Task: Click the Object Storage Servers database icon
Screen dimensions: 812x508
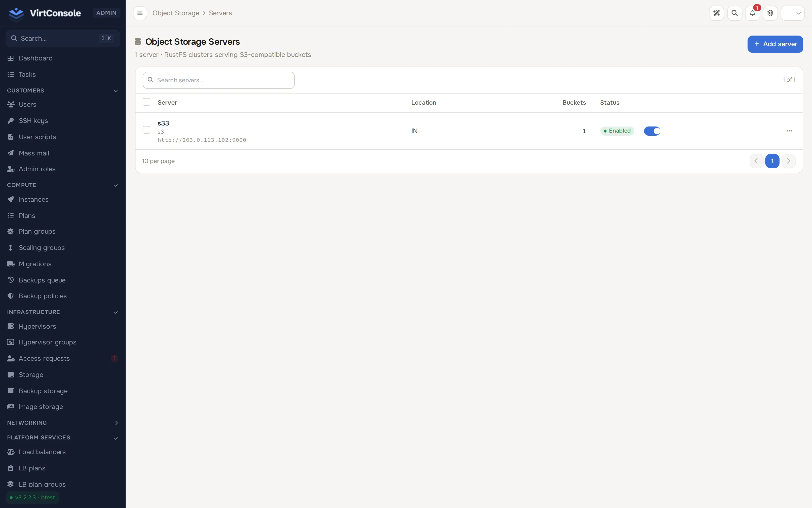Action: click(138, 42)
